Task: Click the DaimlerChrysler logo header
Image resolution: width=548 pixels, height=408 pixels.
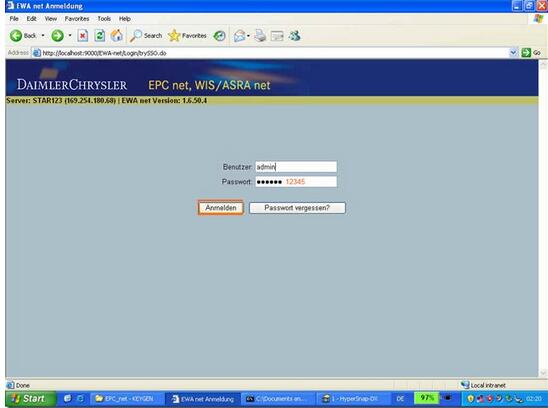Action: pos(72,85)
